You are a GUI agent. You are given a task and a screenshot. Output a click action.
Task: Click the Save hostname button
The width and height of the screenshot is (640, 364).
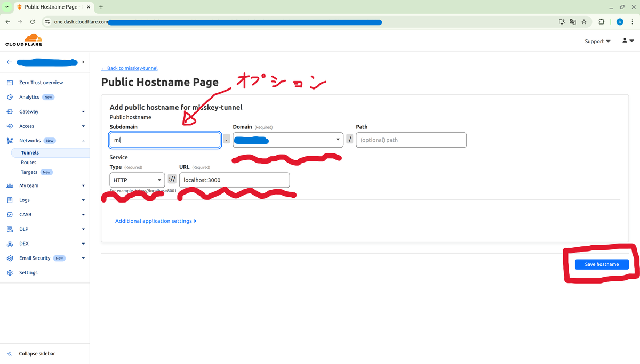[602, 264]
